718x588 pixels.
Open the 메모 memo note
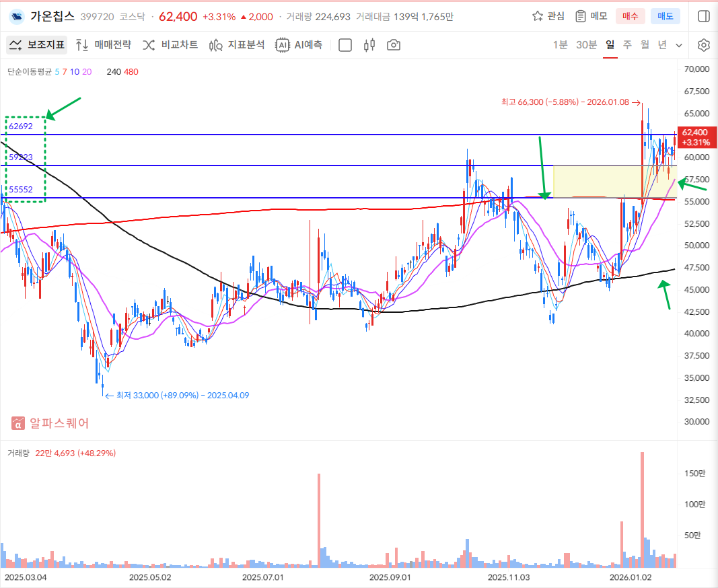click(x=591, y=16)
